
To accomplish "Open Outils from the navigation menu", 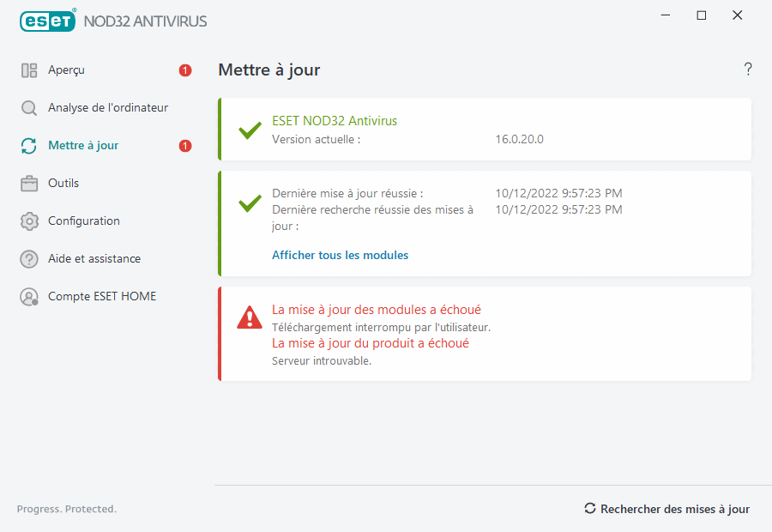I will [64, 183].
